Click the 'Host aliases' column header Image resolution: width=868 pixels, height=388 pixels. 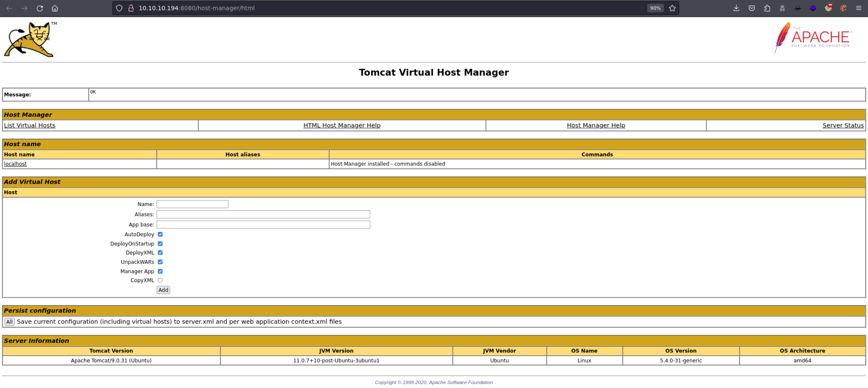coord(243,155)
